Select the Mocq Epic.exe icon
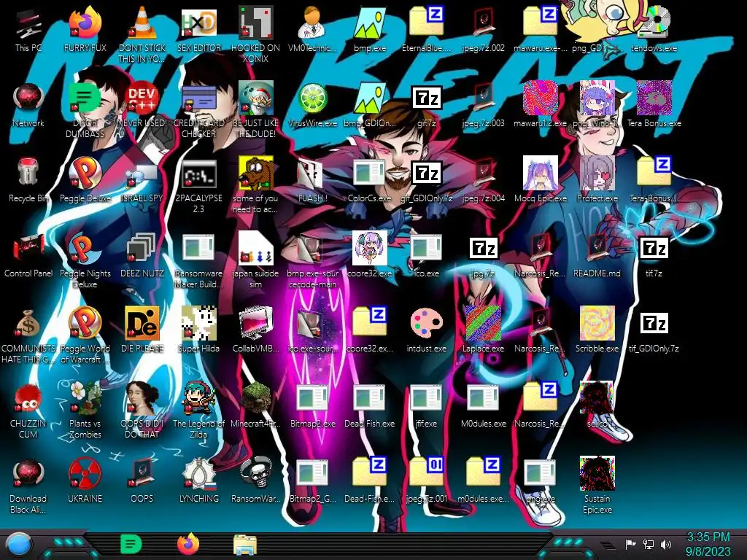The height and width of the screenshot is (560, 747). pos(541,180)
